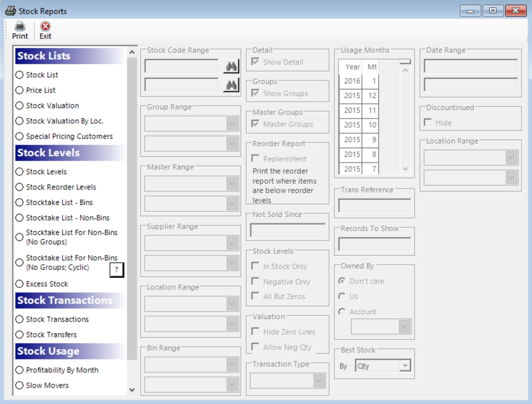Screen dimensions: 532x404
Task: Choose the Stock Transfers report
Action: point(19,335)
